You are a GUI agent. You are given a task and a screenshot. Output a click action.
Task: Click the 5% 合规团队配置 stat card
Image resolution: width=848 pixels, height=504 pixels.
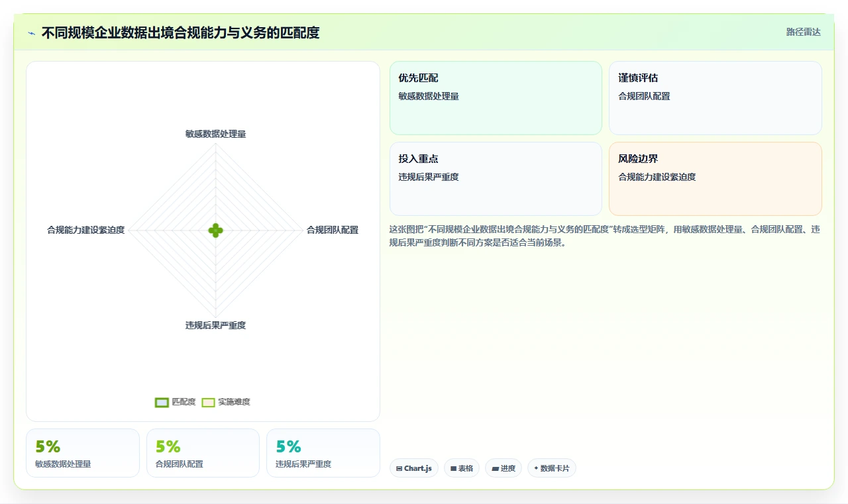(203, 453)
